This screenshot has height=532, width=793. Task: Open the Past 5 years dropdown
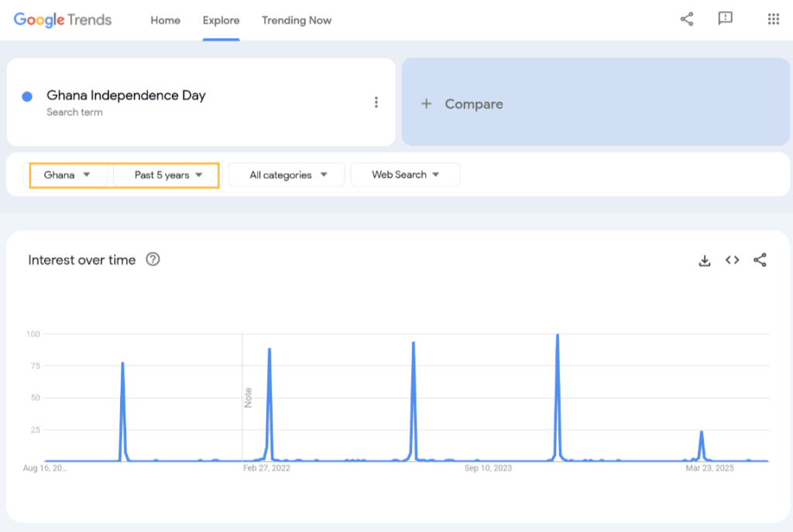[x=167, y=175]
